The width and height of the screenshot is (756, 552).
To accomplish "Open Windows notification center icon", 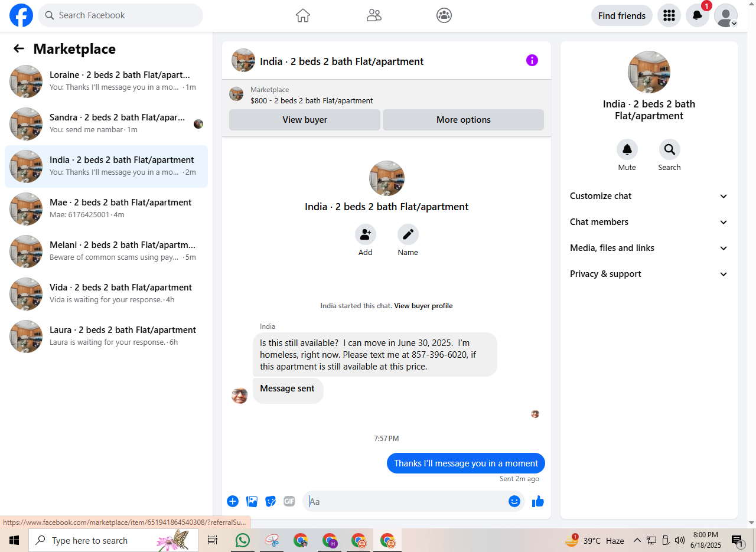I will [738, 540].
